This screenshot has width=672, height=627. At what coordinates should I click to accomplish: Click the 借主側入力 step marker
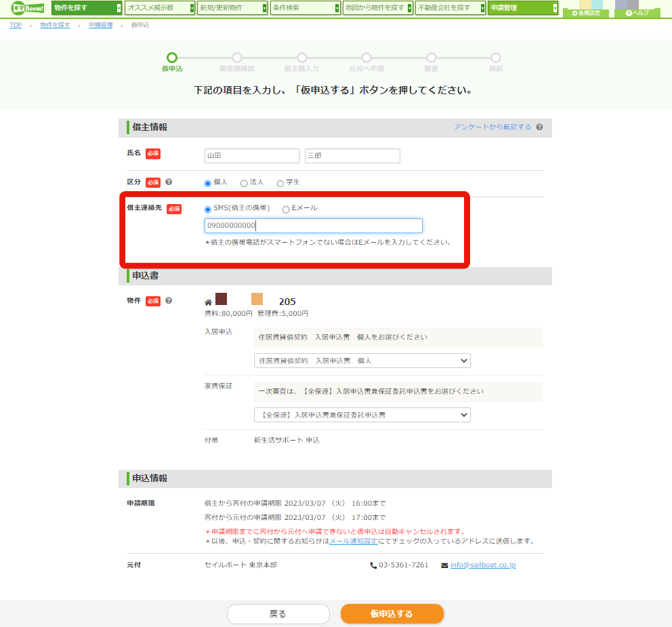(302, 58)
